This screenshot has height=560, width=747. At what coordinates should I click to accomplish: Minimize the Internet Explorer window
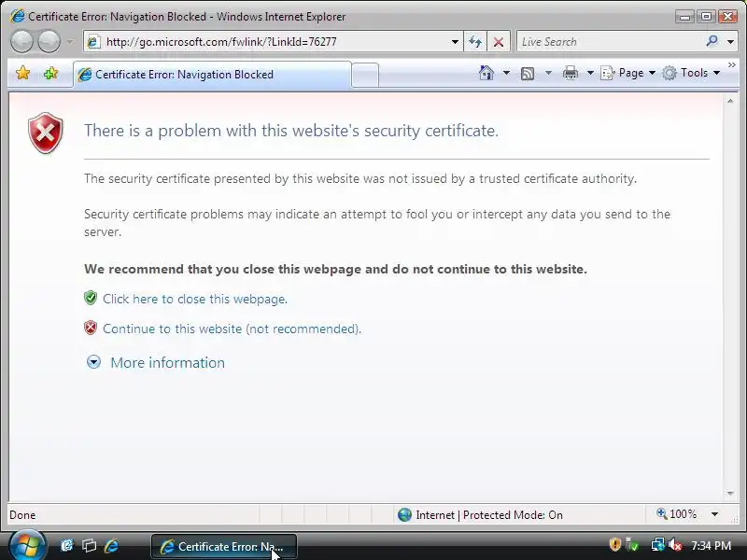685,17
